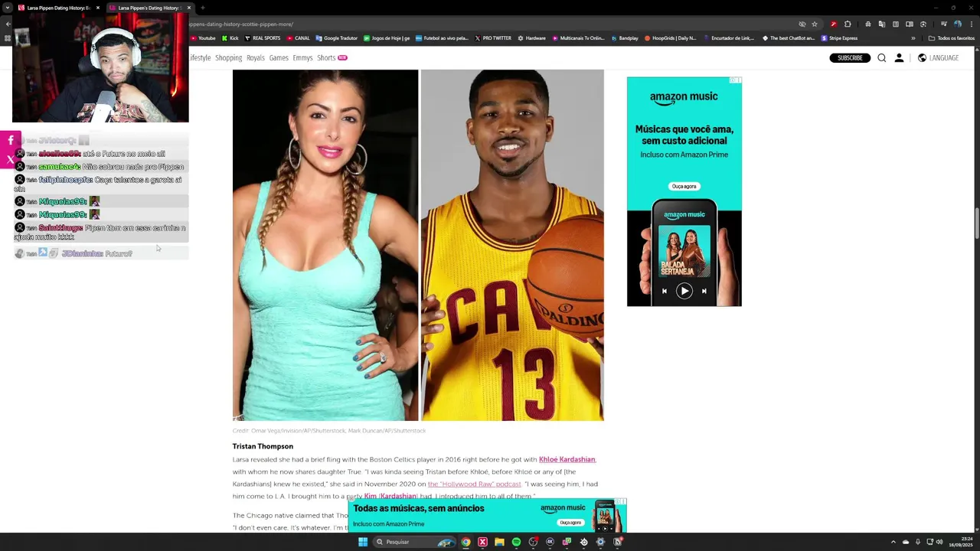Click the LANGUAGE globe selector

coord(938,58)
